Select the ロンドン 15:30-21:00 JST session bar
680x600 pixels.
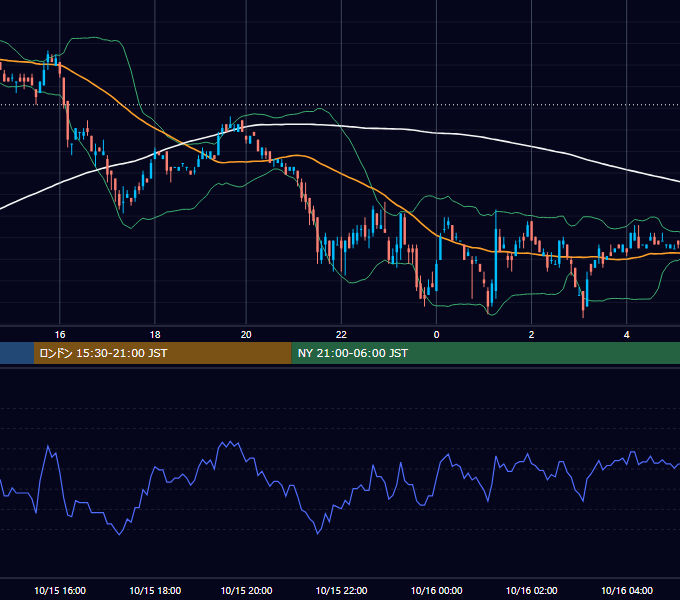coord(163,353)
